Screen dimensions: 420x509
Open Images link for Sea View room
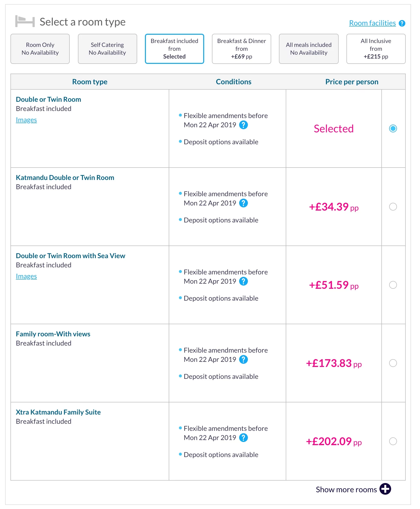(26, 276)
